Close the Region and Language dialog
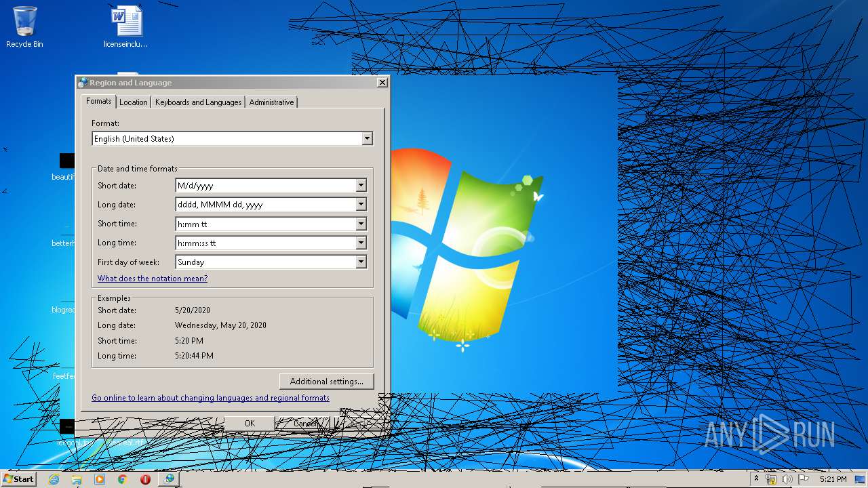Image resolution: width=868 pixels, height=488 pixels. (382, 82)
